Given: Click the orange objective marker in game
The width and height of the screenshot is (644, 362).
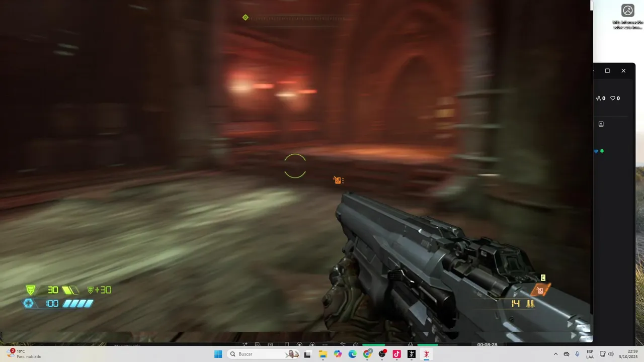Looking at the screenshot, I should point(338,180).
